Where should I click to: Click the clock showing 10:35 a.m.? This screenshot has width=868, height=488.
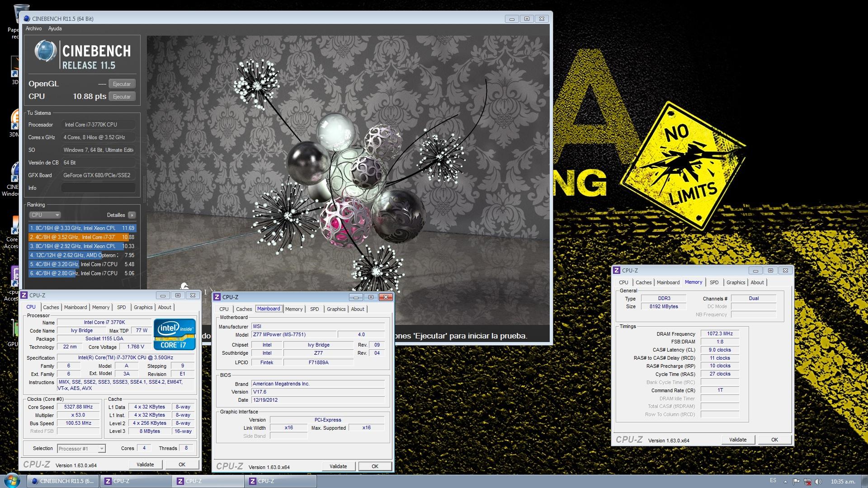pyautogui.click(x=843, y=482)
